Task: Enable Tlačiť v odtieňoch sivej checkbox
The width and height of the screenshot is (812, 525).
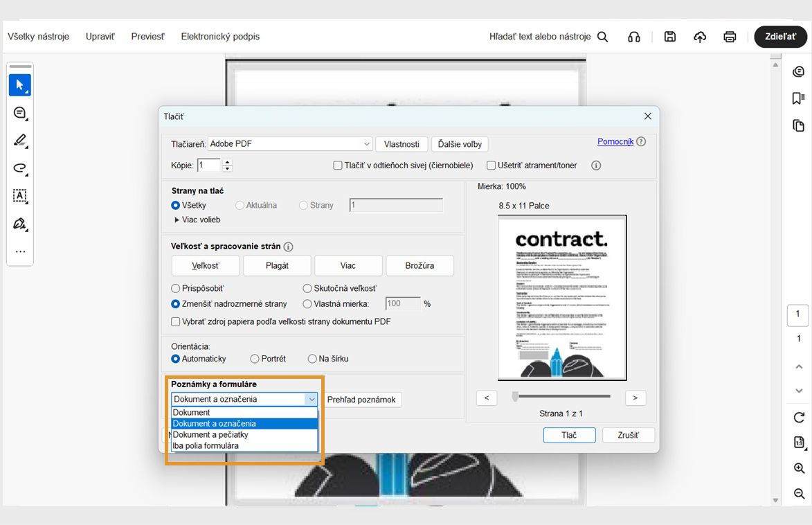Action: 338,166
